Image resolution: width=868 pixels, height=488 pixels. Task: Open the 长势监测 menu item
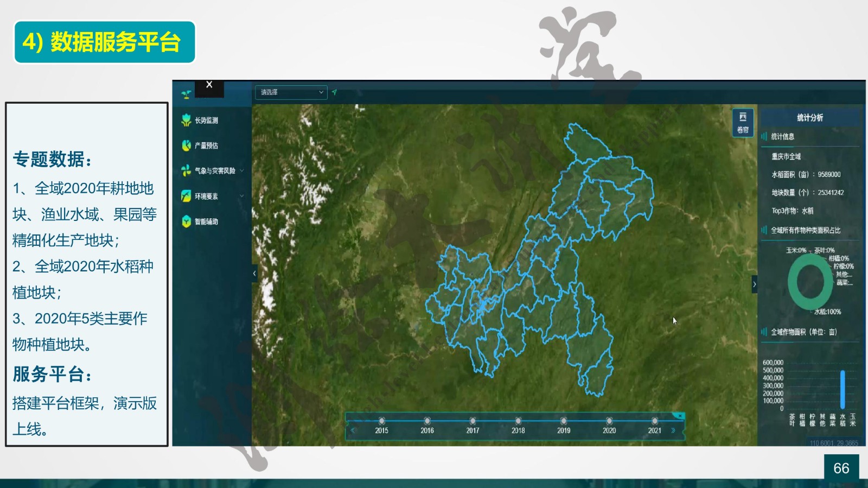coord(206,121)
